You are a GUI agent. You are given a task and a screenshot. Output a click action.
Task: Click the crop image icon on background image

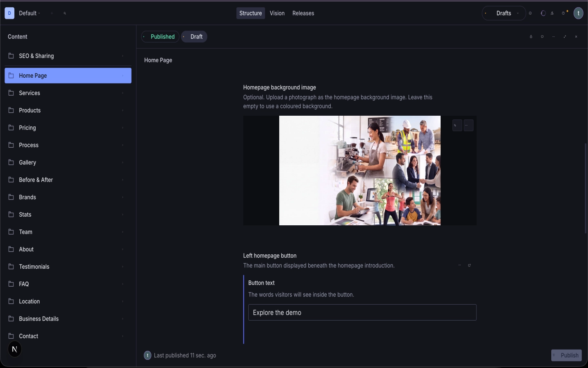coord(457,125)
